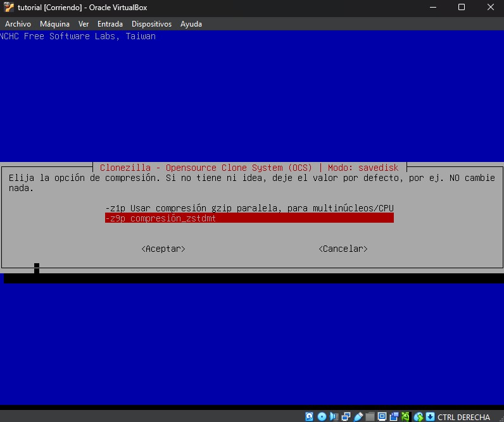Click the Clonezilla dialog title text

point(249,168)
